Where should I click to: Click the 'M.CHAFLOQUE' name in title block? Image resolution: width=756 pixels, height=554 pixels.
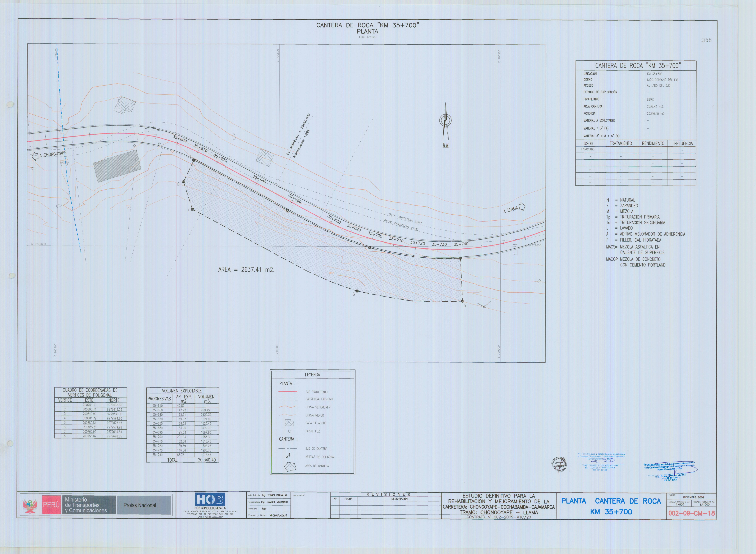coord(278,515)
